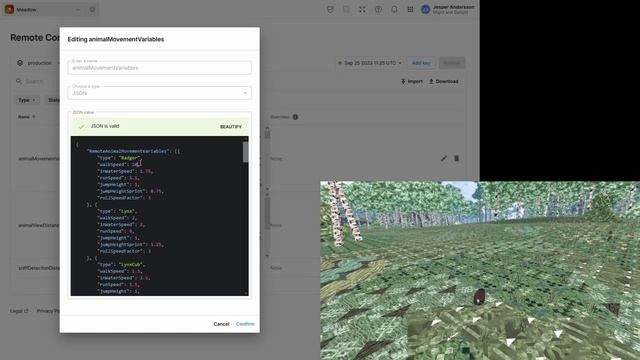Screen dimensions: 640x360
Task: Click the BEAUTIFY button in JSON editor
Action: [231, 127]
